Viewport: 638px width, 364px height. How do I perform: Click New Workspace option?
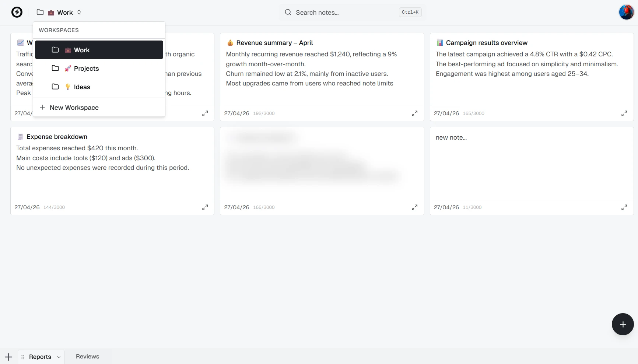[99, 107]
